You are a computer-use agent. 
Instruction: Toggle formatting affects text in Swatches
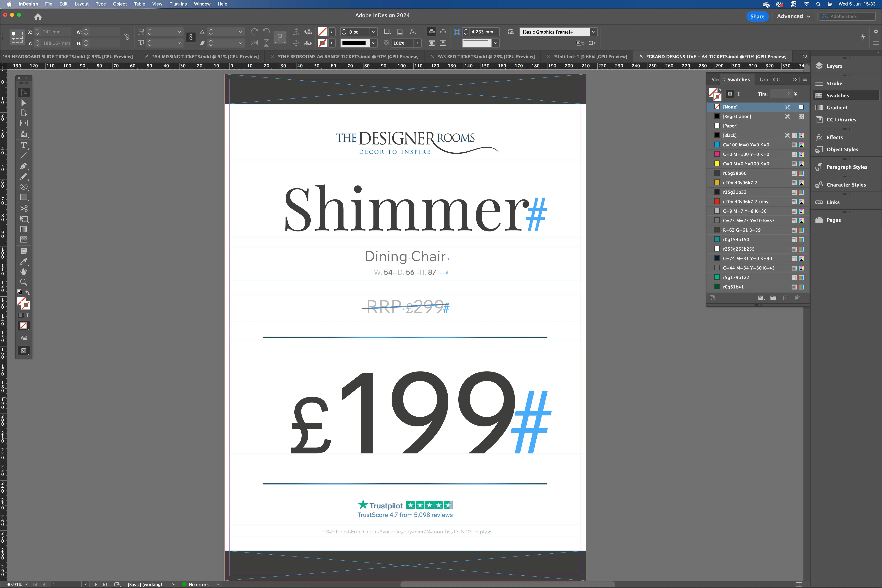tap(738, 94)
